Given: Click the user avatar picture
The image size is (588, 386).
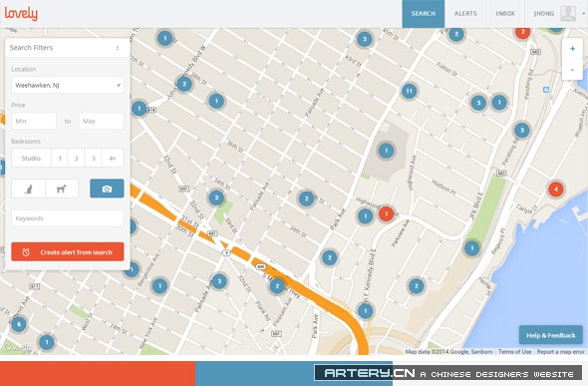Looking at the screenshot, I should coord(568,14).
